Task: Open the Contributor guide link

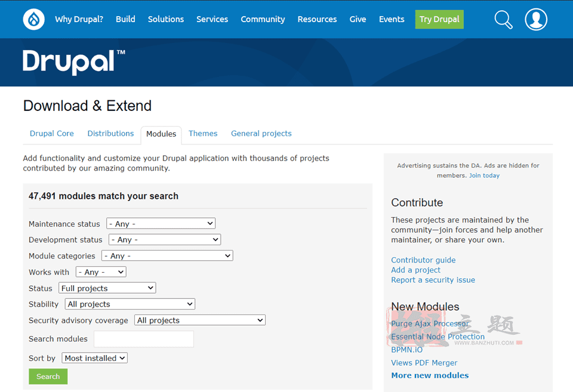Action: pyautogui.click(x=423, y=260)
